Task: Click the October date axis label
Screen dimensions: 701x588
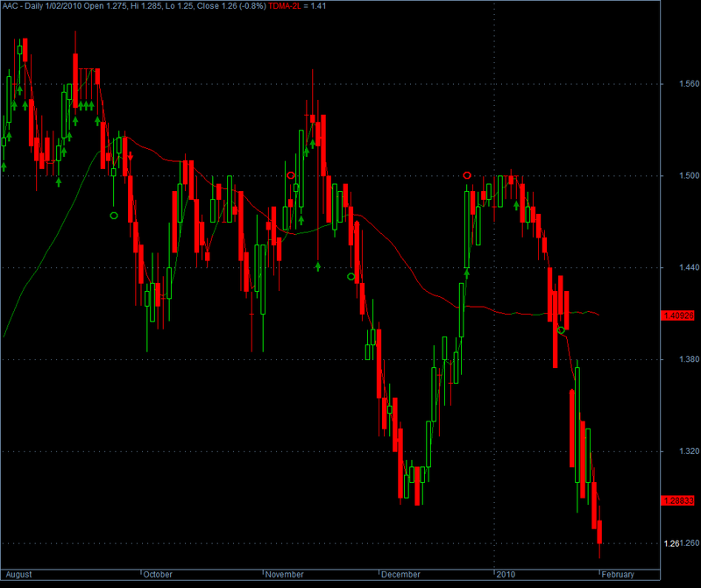Action: pos(158,575)
